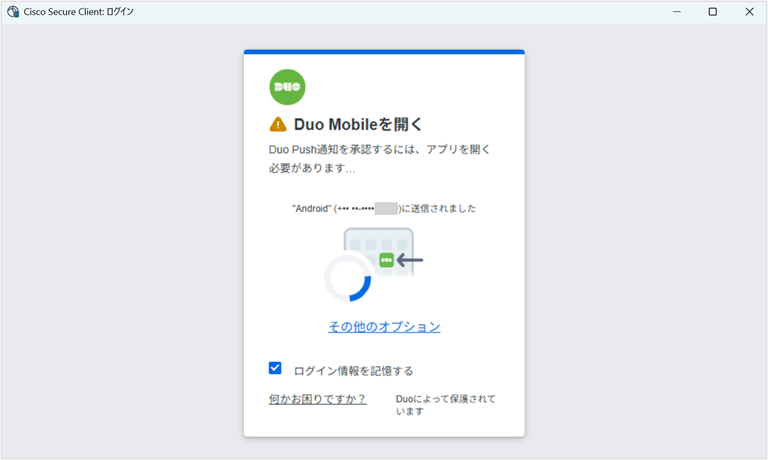Maximize the Cisco Secure Client window
Viewport: 768px width, 460px height.
(713, 12)
